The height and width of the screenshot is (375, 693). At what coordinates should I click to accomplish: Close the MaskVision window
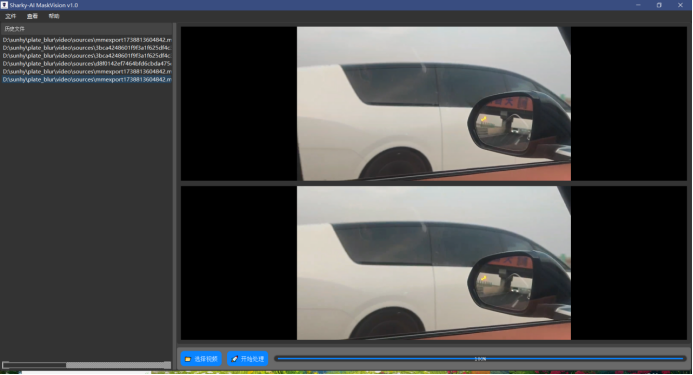(x=680, y=5)
